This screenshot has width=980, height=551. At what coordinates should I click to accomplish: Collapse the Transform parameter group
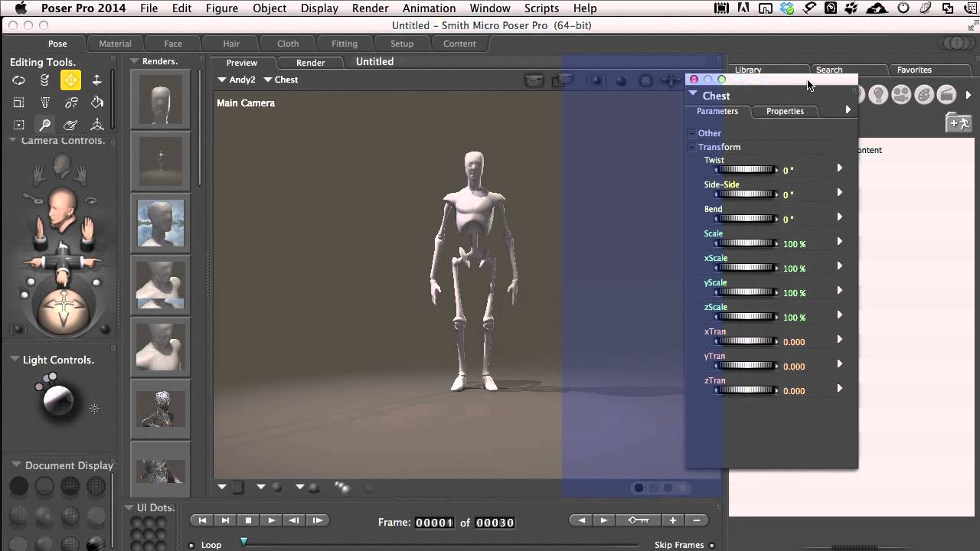point(691,147)
